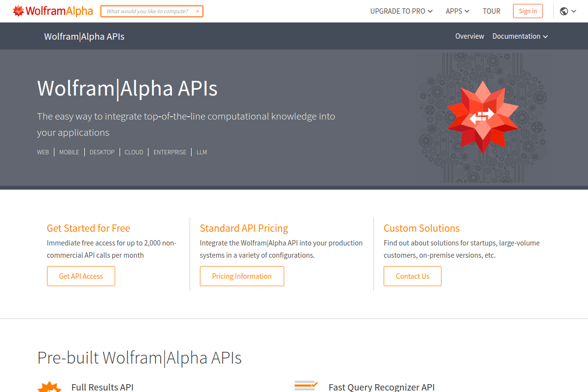The width and height of the screenshot is (588, 392).
Task: Click the WolframAlpha logo
Action: 53,11
